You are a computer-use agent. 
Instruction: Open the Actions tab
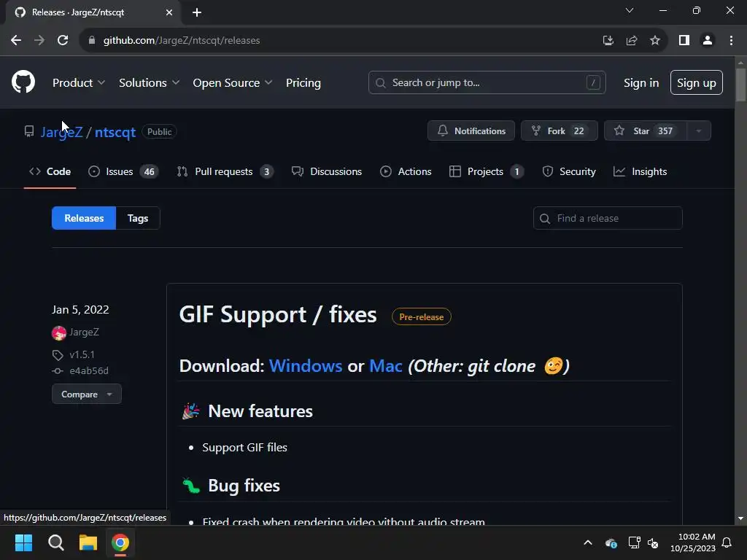(x=406, y=171)
